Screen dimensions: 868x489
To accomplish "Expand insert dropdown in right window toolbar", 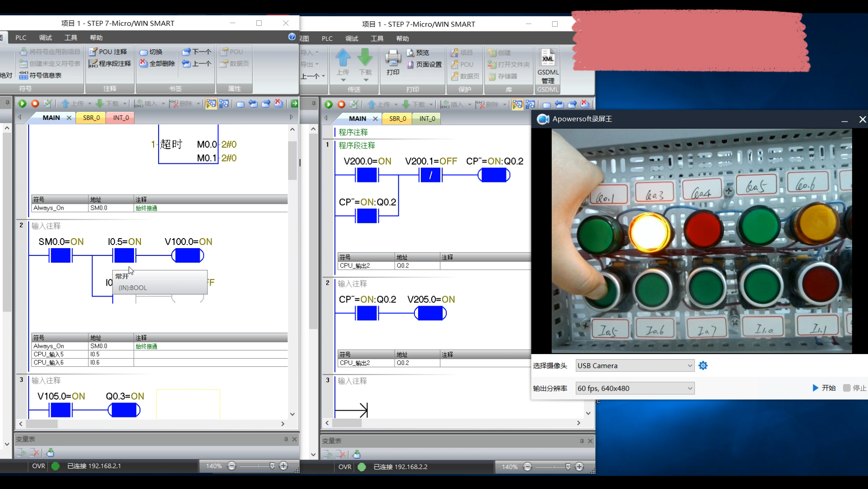I will [x=469, y=105].
